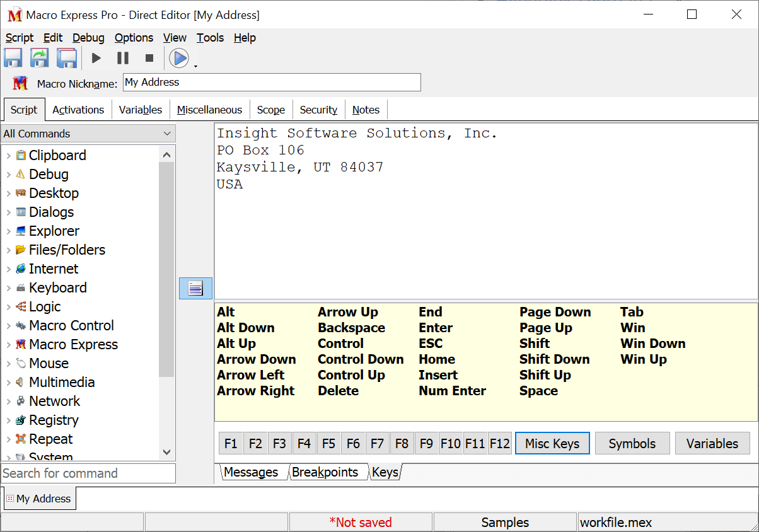Click the blue circular Test Run icon
Viewport: 759px width, 532px height.
click(179, 58)
